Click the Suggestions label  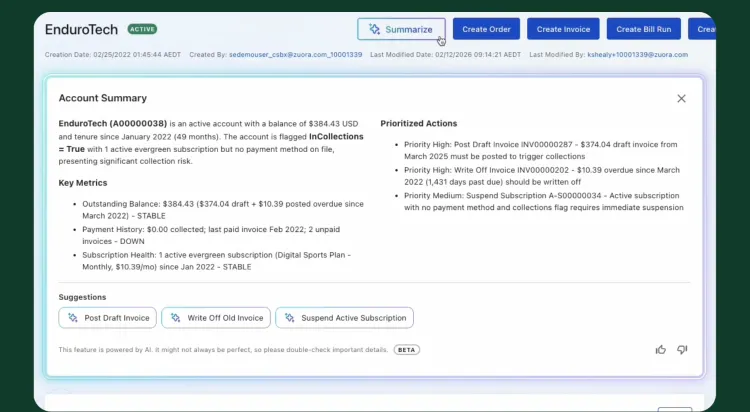click(x=82, y=297)
